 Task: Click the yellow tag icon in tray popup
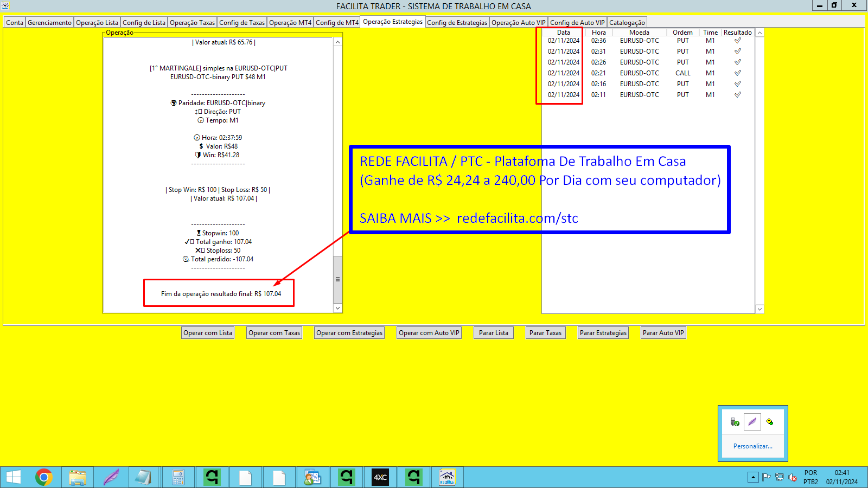coord(770,422)
